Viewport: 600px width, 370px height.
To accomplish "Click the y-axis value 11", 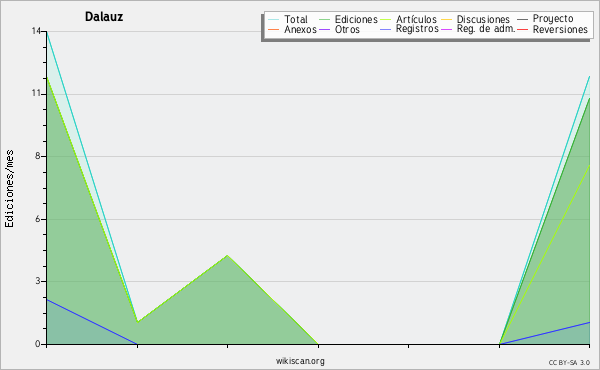I will point(36,93).
